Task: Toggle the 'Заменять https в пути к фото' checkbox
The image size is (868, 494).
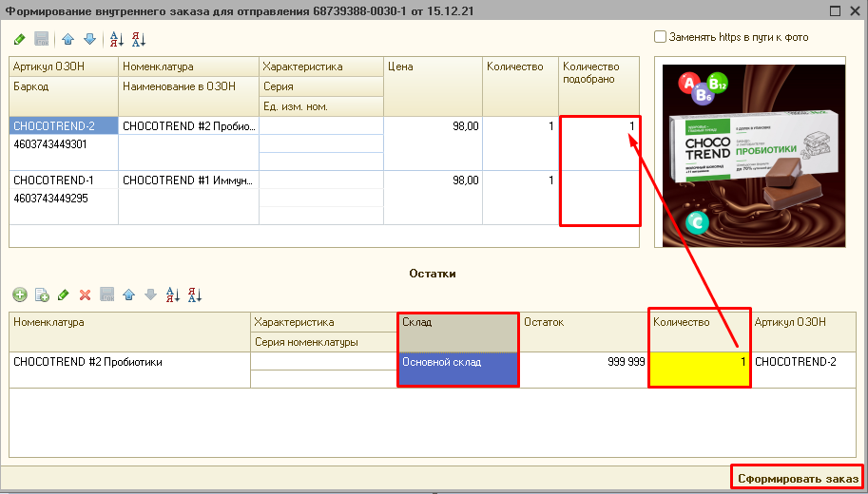Action: pyautogui.click(x=660, y=37)
